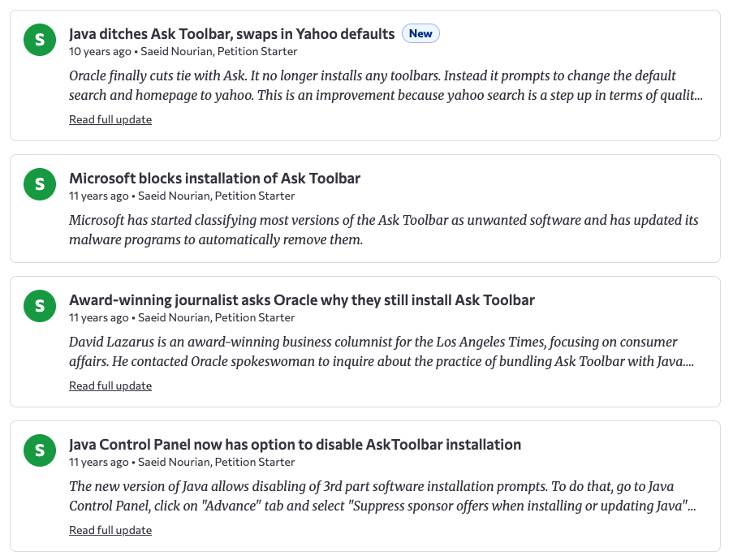733x560 pixels.
Task: Click the avatar beside the Microsoft blocks installation update
Action: [x=40, y=185]
